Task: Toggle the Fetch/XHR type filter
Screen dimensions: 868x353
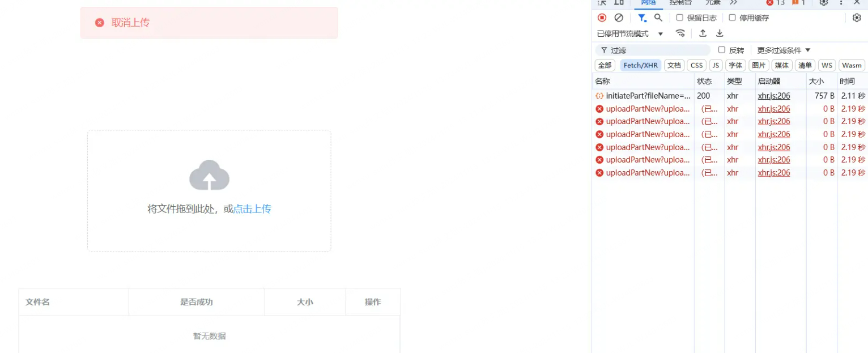Action: pos(641,65)
